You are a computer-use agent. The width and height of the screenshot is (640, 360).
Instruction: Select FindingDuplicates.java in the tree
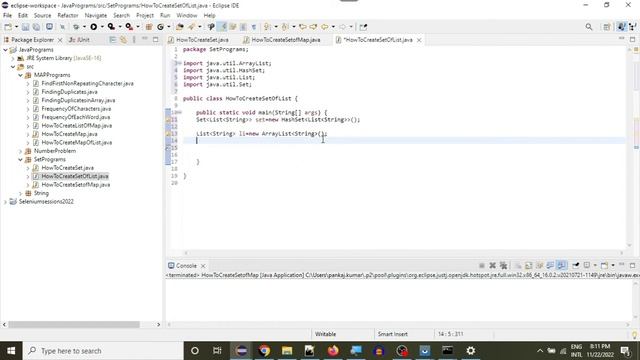[69, 92]
